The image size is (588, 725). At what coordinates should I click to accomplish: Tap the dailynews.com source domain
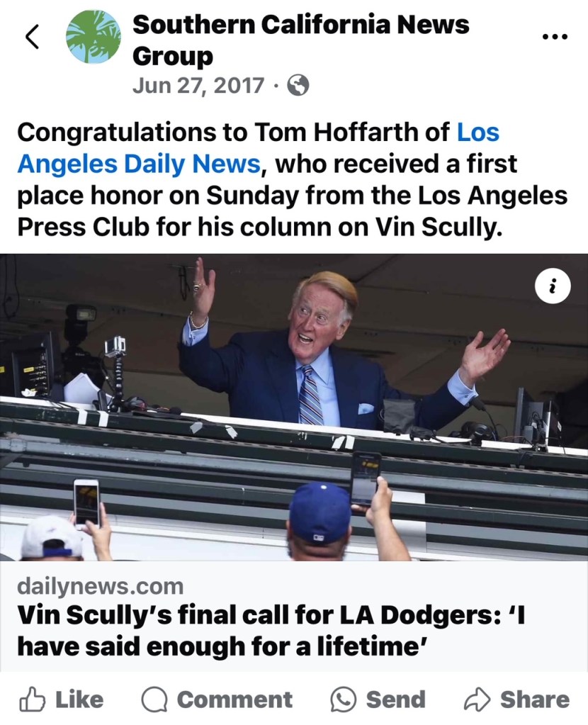(100, 586)
